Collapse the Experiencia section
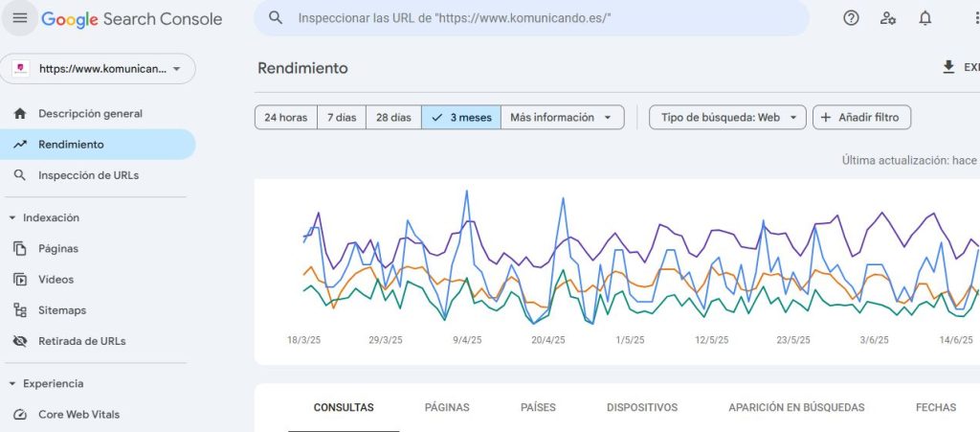 pos(47,383)
